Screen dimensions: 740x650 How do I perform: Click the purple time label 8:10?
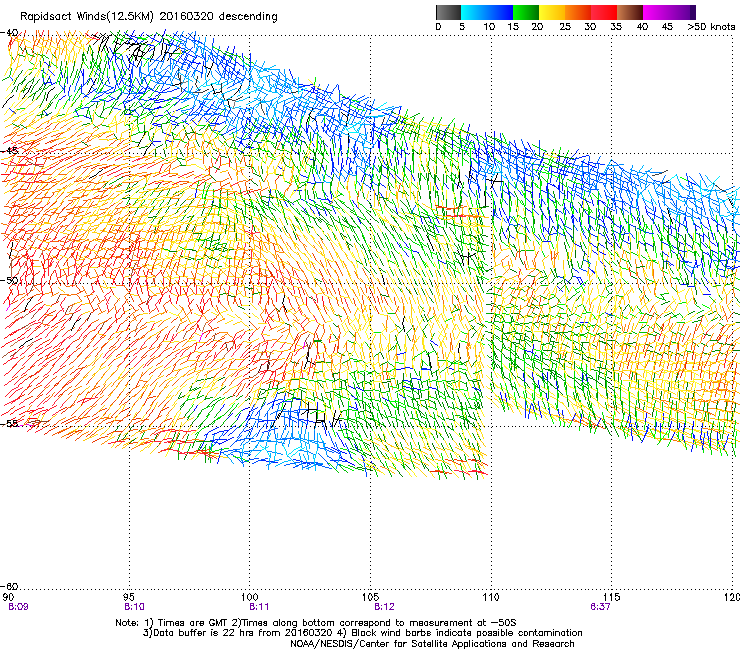135,607
